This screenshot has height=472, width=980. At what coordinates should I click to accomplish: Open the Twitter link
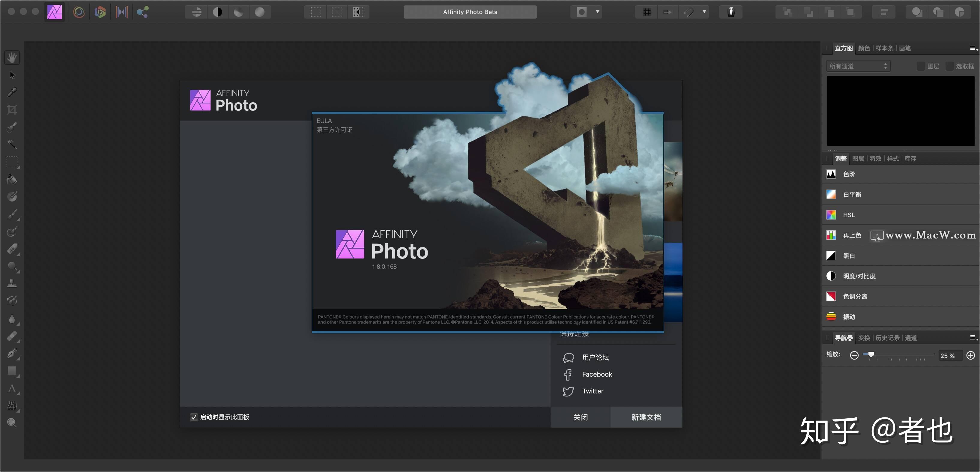(593, 391)
